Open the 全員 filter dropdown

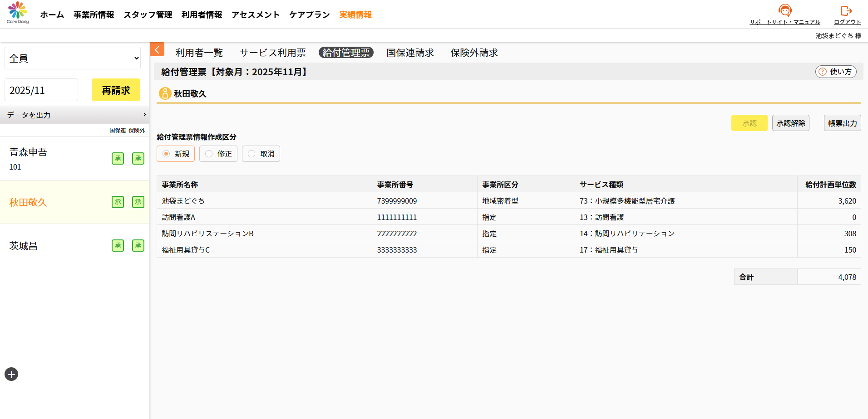(73, 58)
